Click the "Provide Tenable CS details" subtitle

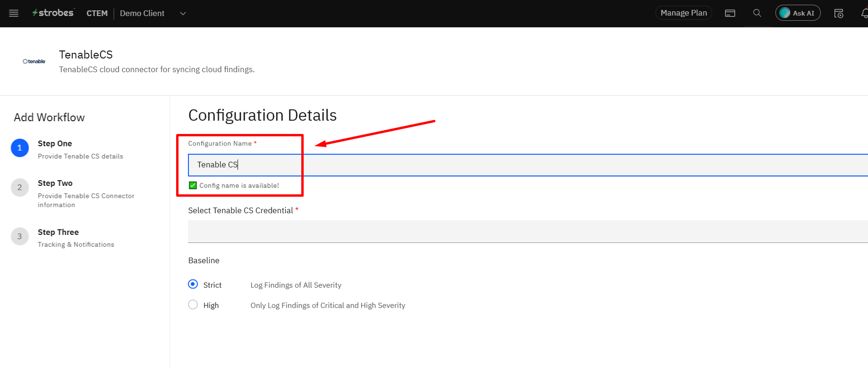(x=80, y=156)
